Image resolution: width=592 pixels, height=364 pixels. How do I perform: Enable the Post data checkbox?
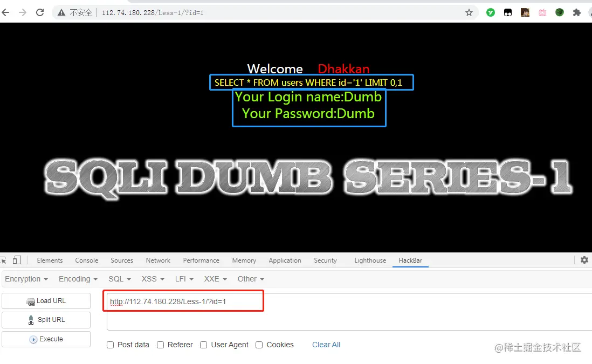coord(110,345)
